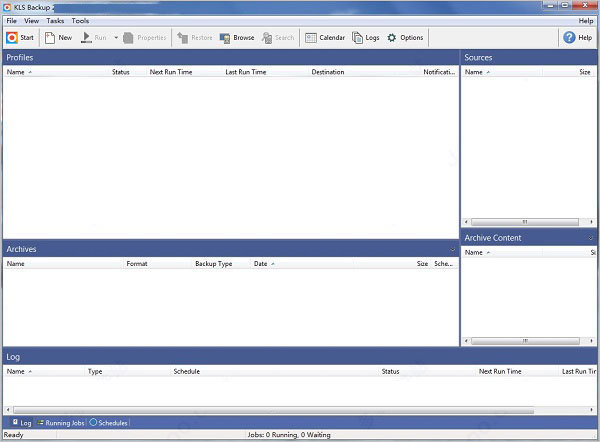Viewport: 600px width, 442px height.
Task: Click Archive Content horizontal scrollbar thumb
Action: [525, 341]
